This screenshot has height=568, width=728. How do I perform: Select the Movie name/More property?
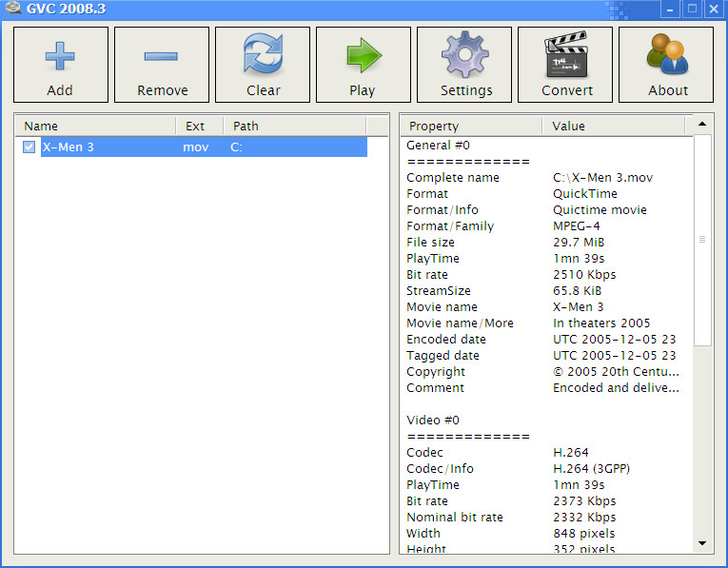click(x=460, y=323)
